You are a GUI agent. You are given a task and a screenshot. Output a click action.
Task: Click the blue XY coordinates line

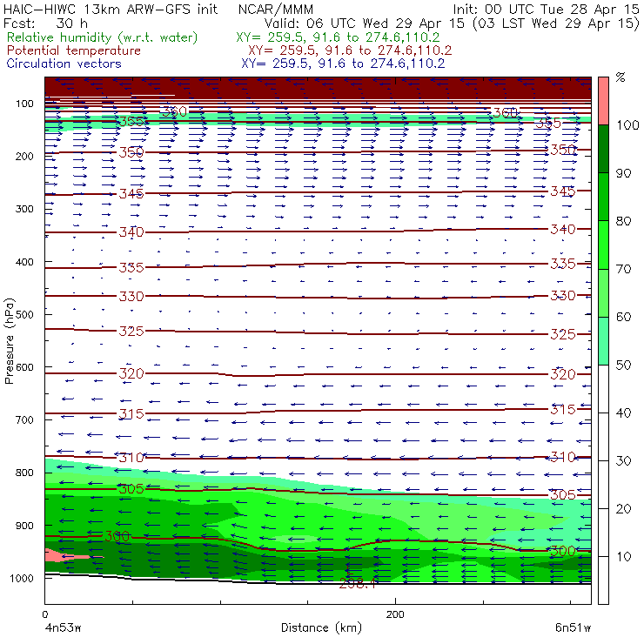coord(343,64)
